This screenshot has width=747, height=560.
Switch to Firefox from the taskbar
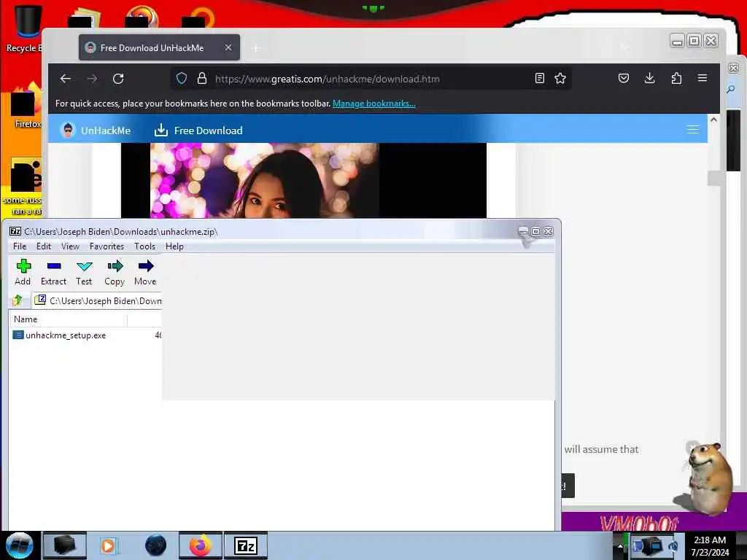pyautogui.click(x=201, y=545)
